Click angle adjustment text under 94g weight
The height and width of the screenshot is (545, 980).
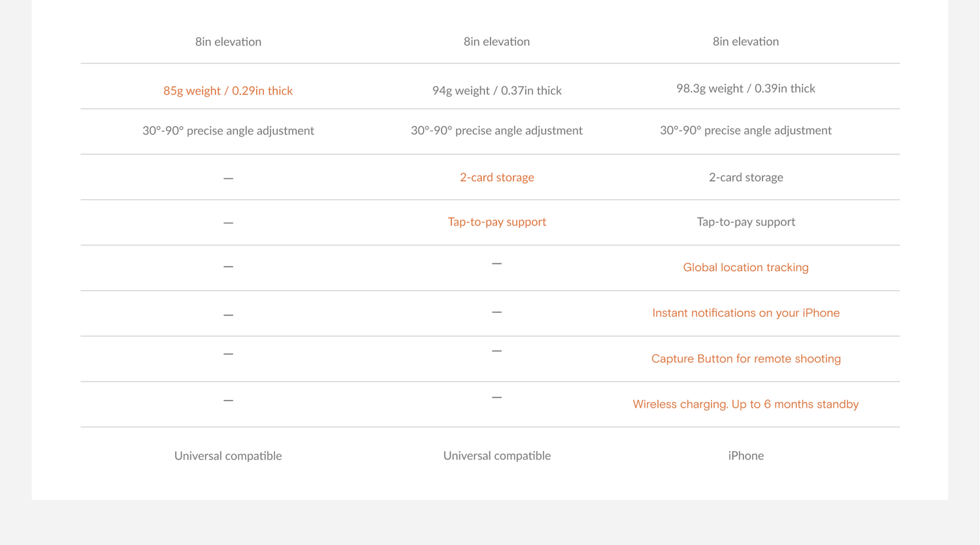(x=497, y=131)
